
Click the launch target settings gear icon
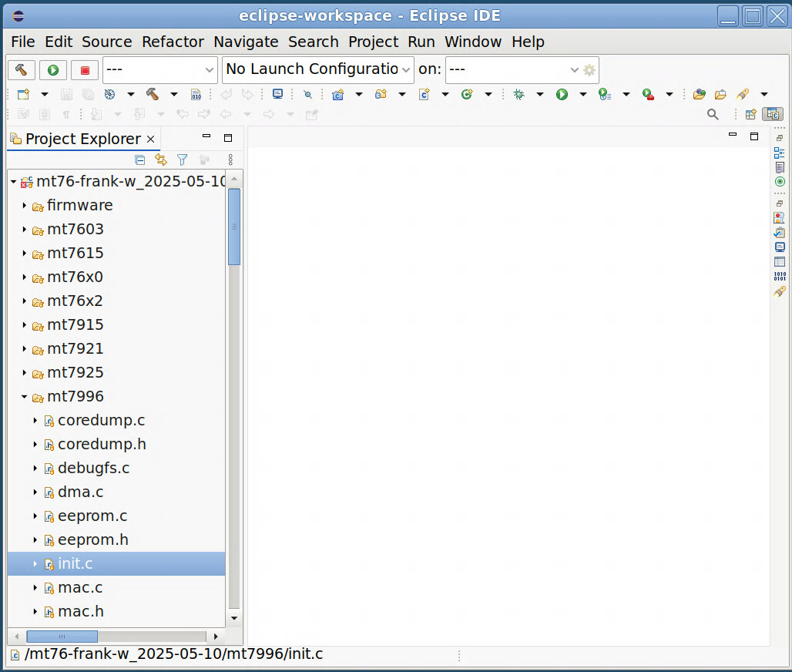click(589, 69)
